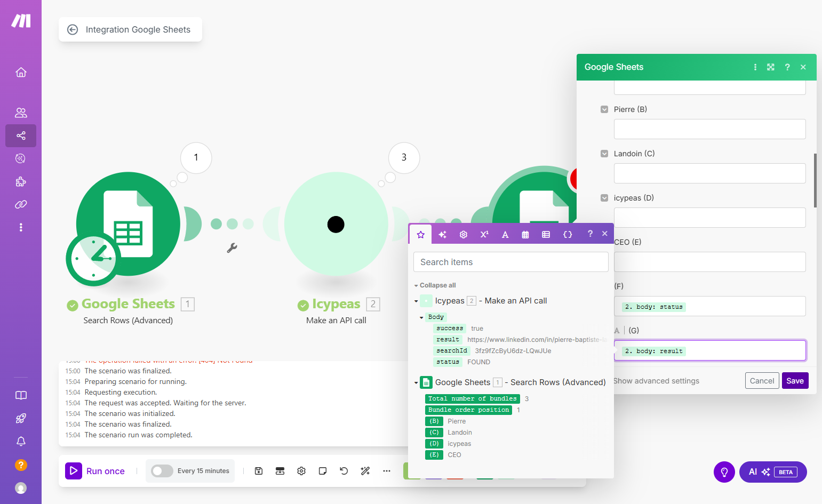Open the three-dots More item in sidebar

point(21,227)
